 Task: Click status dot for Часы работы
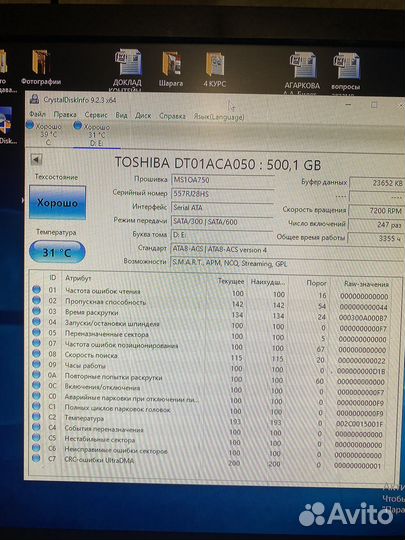tap(36, 364)
